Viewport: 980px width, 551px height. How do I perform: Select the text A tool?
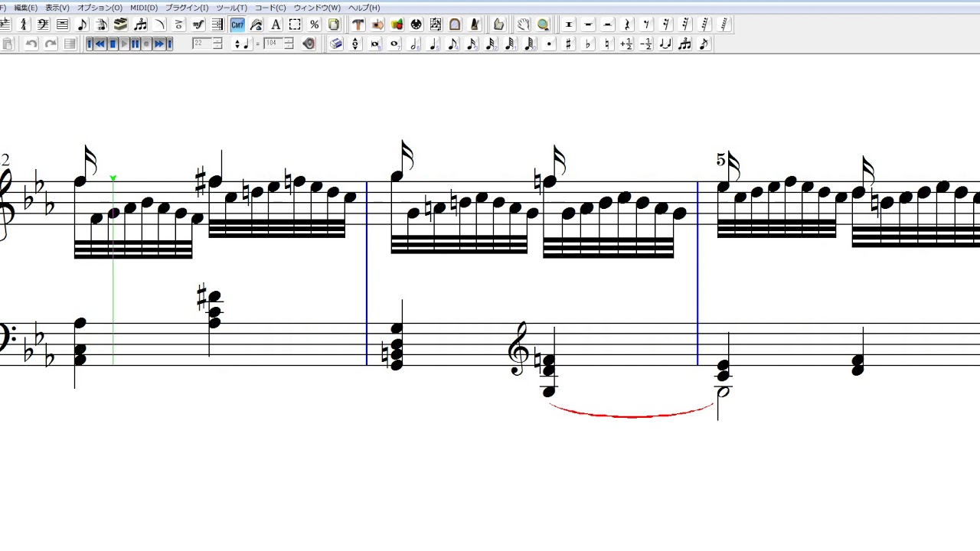(x=276, y=24)
